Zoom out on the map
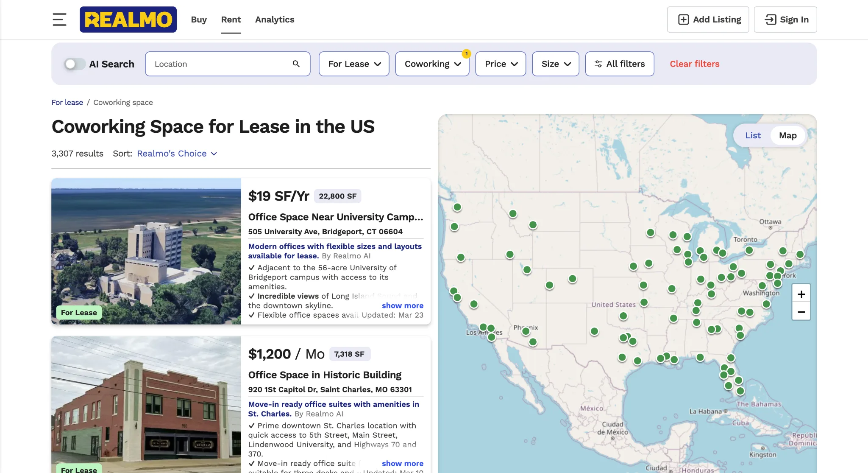This screenshot has width=868, height=473. click(801, 312)
